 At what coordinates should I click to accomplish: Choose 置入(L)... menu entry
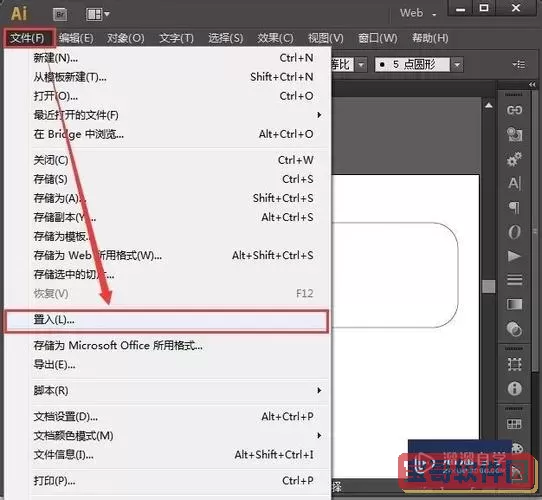click(167, 321)
